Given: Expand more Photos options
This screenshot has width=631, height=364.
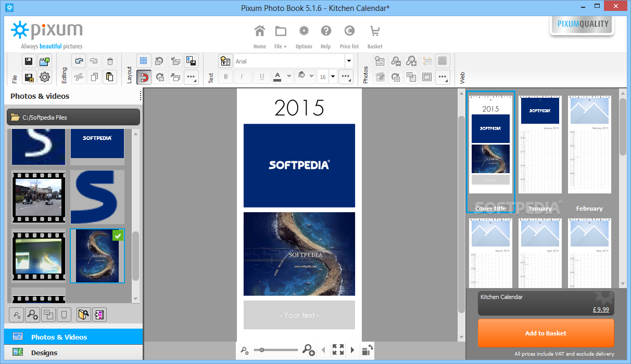Looking at the screenshot, I should (x=443, y=77).
